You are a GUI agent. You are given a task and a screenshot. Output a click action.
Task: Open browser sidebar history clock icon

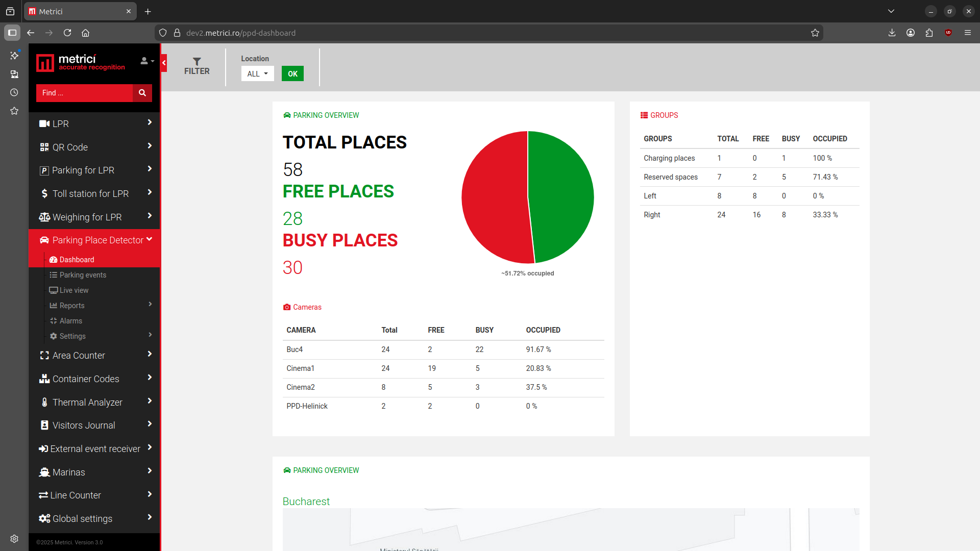14,92
